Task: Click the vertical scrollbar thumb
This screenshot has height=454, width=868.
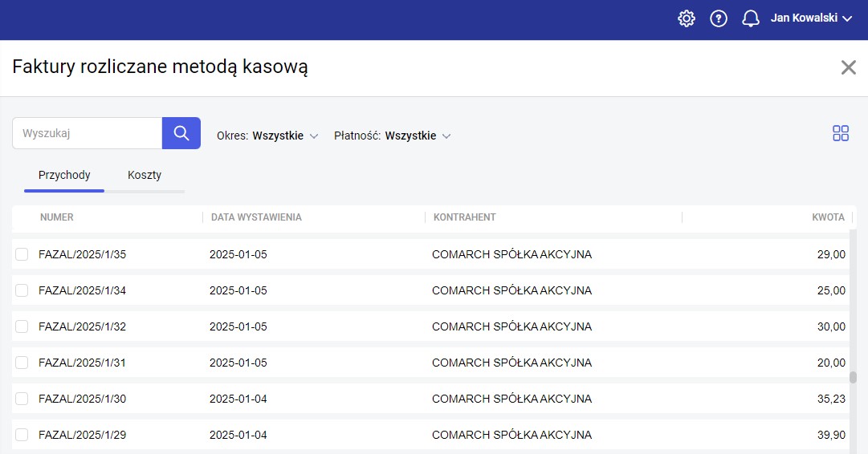Action: point(853,378)
